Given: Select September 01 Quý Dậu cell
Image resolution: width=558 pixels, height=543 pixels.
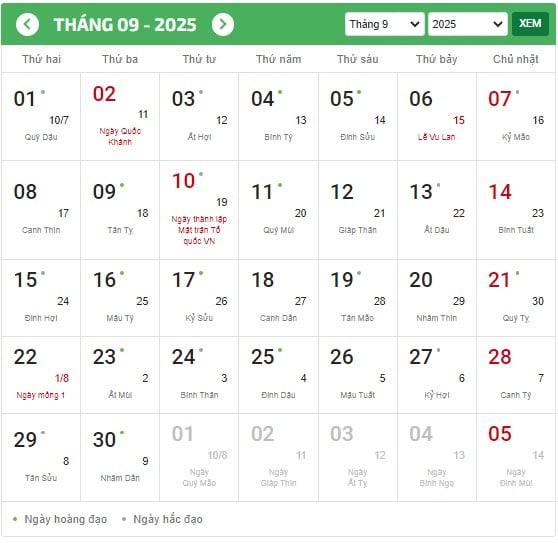Looking at the screenshot, I should coord(41,116).
